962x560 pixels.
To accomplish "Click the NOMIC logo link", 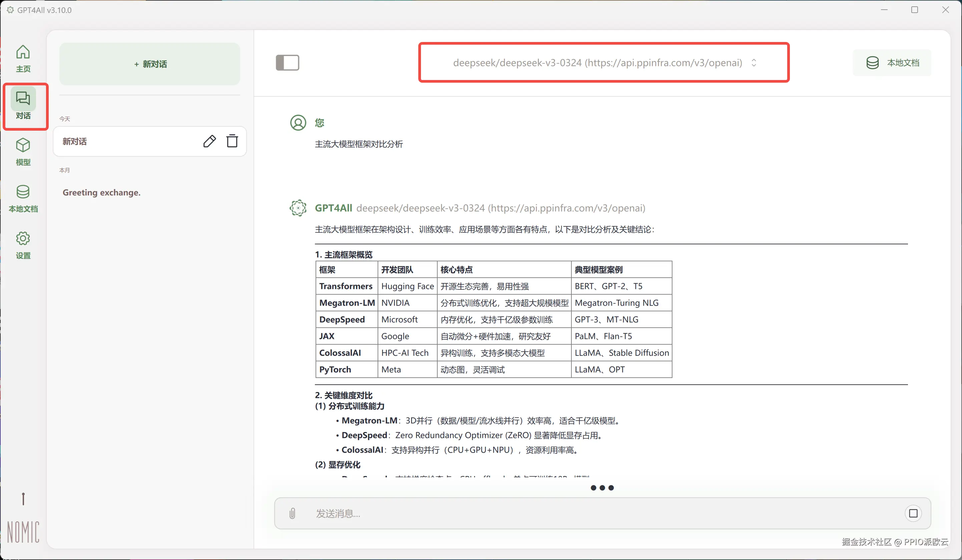I will tap(23, 532).
